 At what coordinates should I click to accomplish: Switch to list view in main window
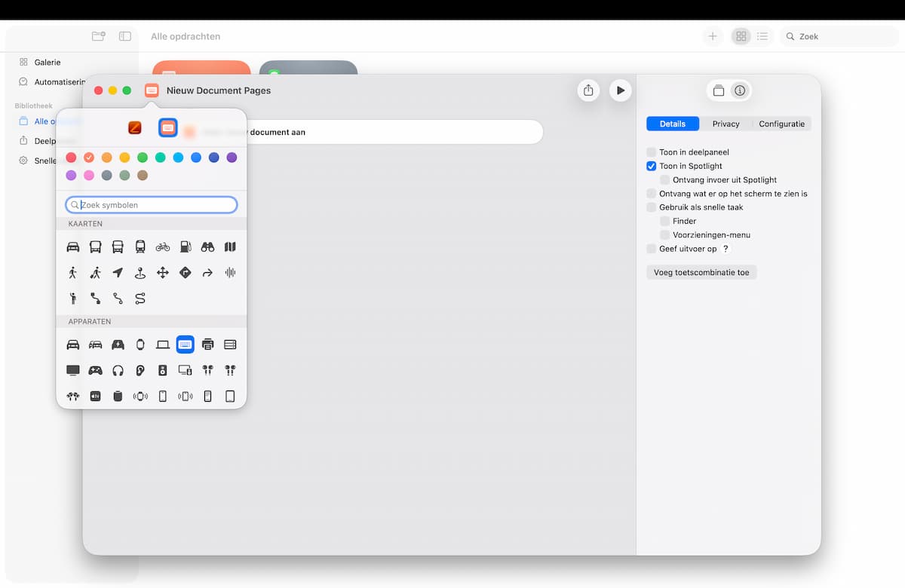tap(762, 36)
